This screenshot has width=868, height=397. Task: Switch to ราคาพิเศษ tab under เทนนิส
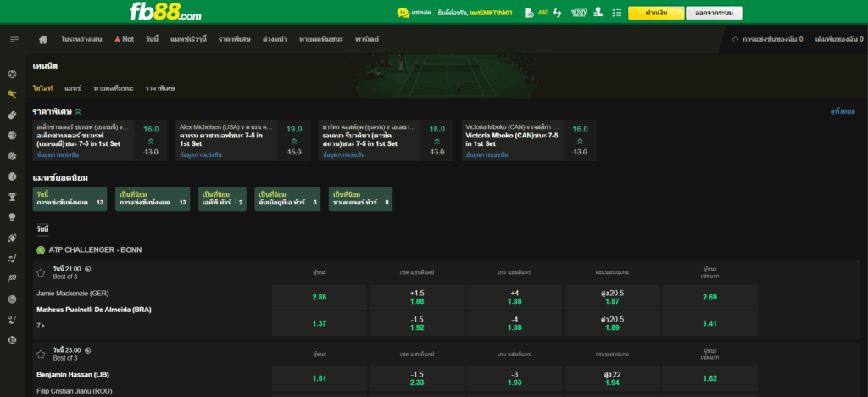pos(160,88)
